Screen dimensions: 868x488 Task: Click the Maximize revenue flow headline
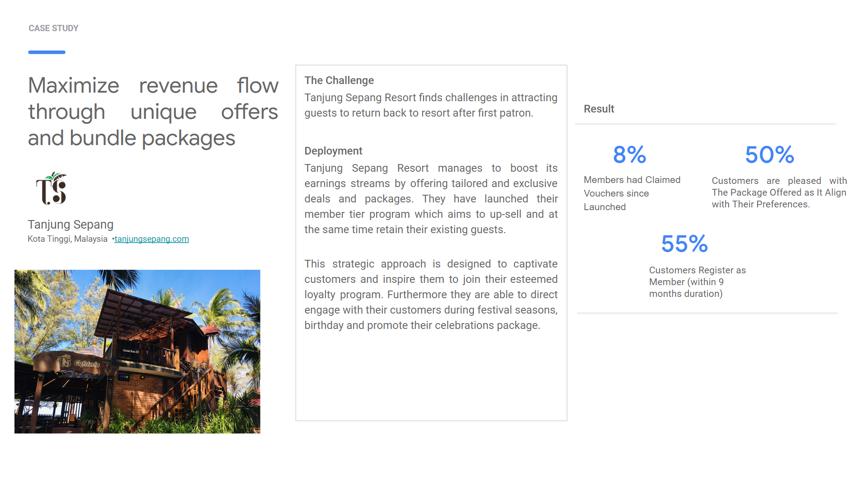pyautogui.click(x=153, y=112)
